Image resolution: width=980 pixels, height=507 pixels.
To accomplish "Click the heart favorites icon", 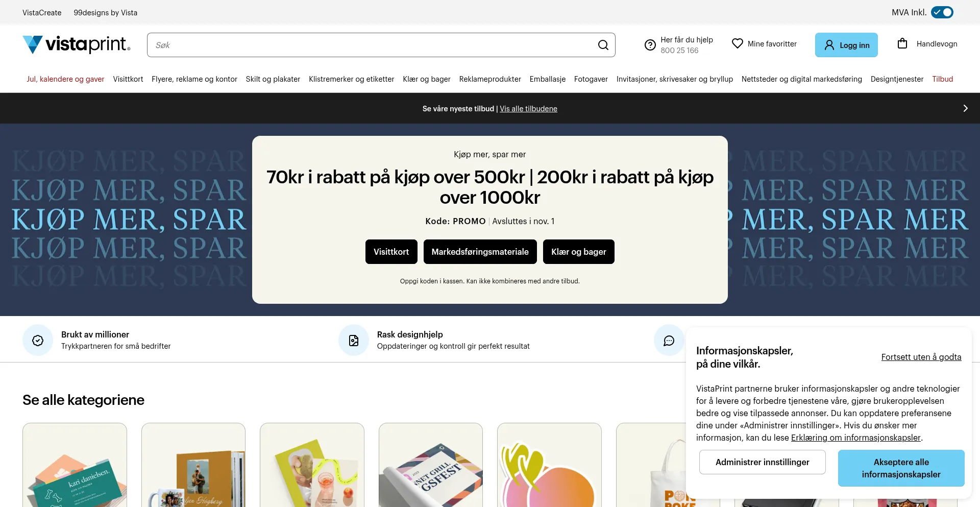I will tap(737, 44).
